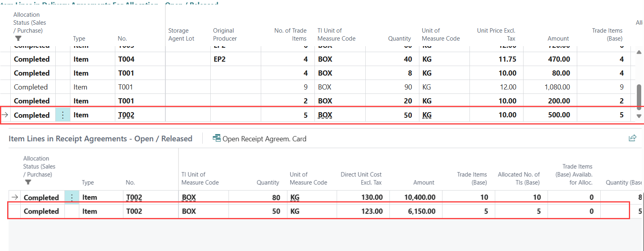Image resolution: width=644 pixels, height=251 pixels.
Task: Open the three-dot row menu on receipt line with quantity 80
Action: pos(72,197)
